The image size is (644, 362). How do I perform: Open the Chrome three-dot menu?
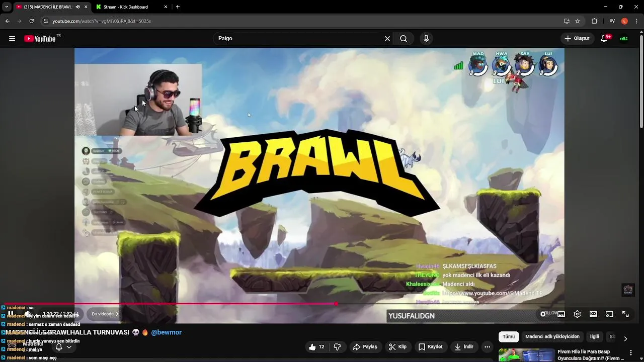click(x=636, y=21)
